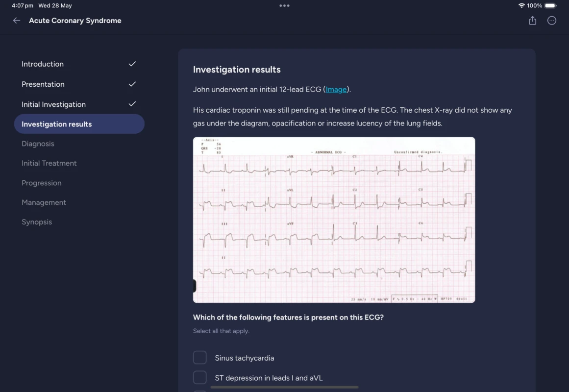Tap the battery status icon

pyautogui.click(x=550, y=6)
